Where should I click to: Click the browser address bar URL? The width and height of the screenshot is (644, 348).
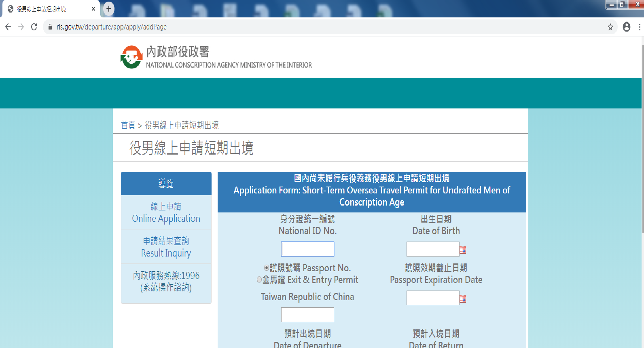pyautogui.click(x=111, y=27)
